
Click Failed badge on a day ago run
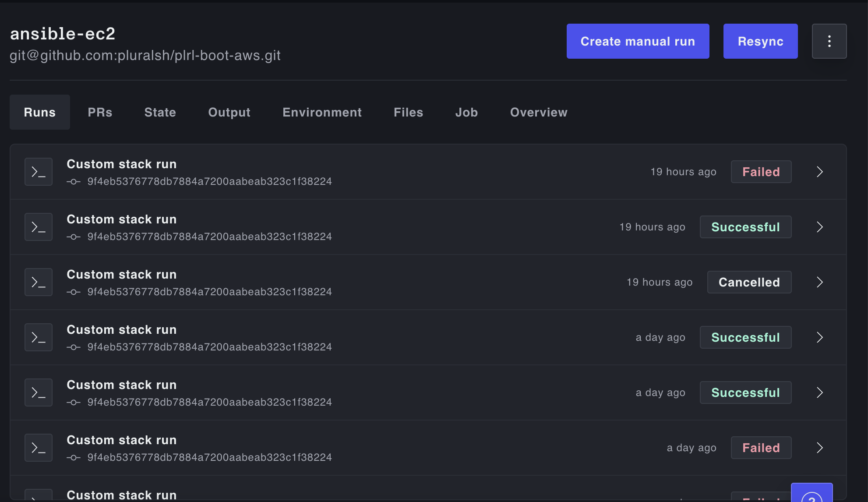(761, 448)
